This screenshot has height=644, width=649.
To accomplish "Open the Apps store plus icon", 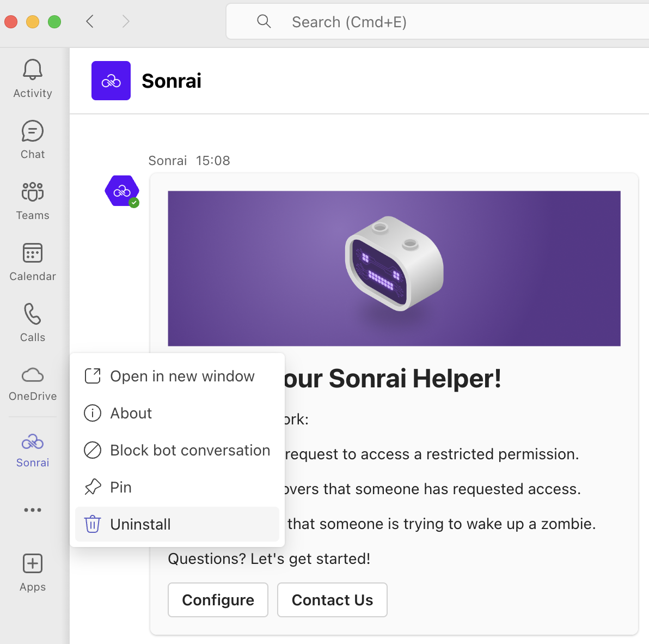I will (x=32, y=563).
